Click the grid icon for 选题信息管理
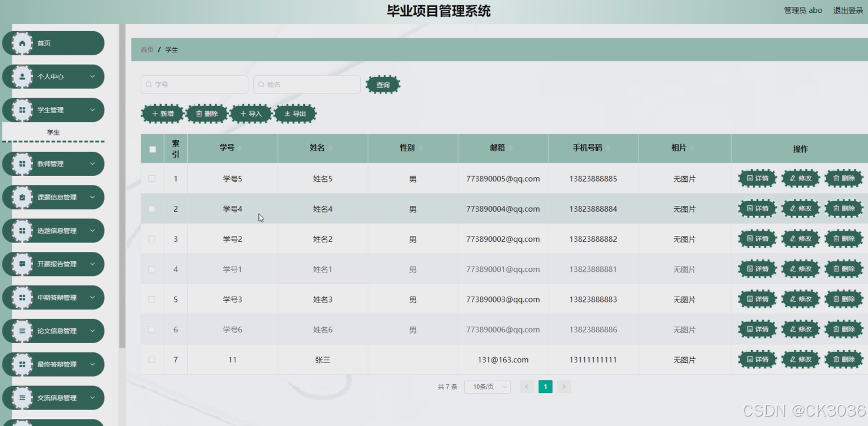Screen dimensions: 868x426 pos(22,231)
